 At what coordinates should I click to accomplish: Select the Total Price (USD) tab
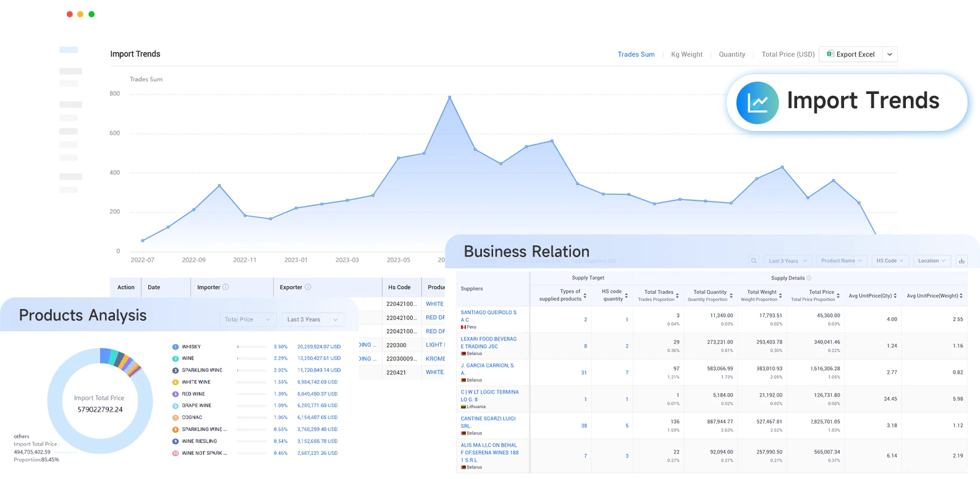788,54
